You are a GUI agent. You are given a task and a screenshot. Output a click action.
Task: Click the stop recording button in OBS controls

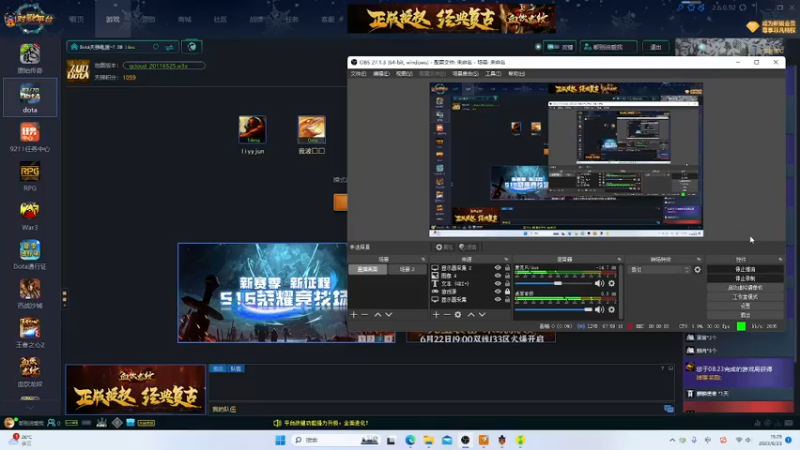pyautogui.click(x=745, y=278)
